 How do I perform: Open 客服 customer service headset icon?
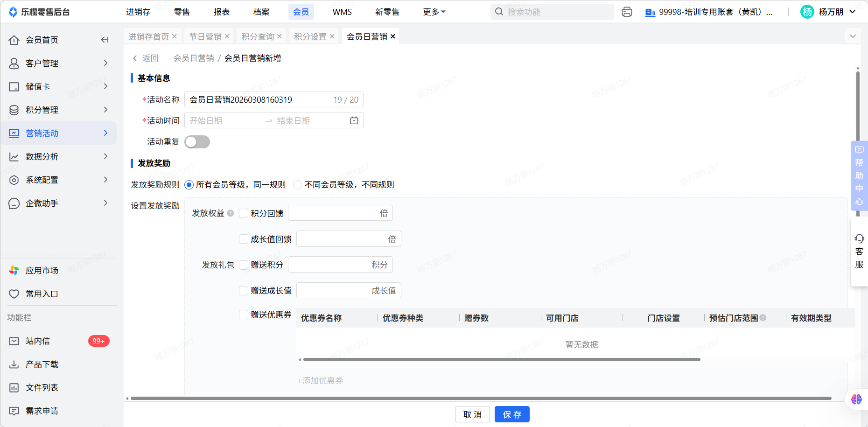tap(859, 239)
